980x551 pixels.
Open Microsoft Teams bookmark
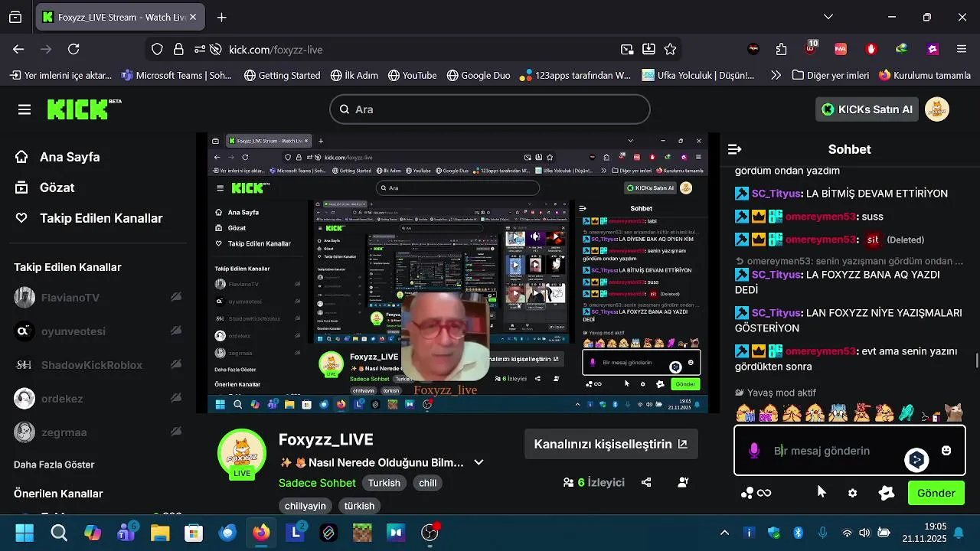click(x=177, y=75)
